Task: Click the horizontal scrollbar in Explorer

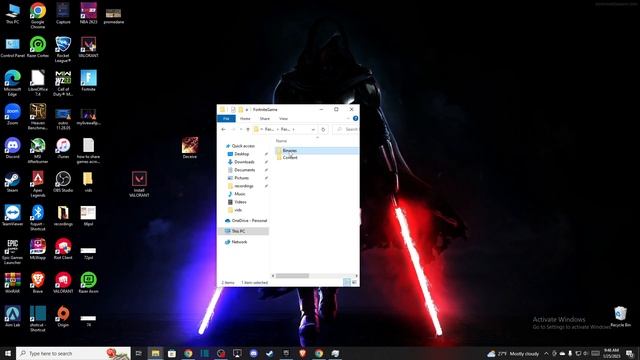Action: 292,276
